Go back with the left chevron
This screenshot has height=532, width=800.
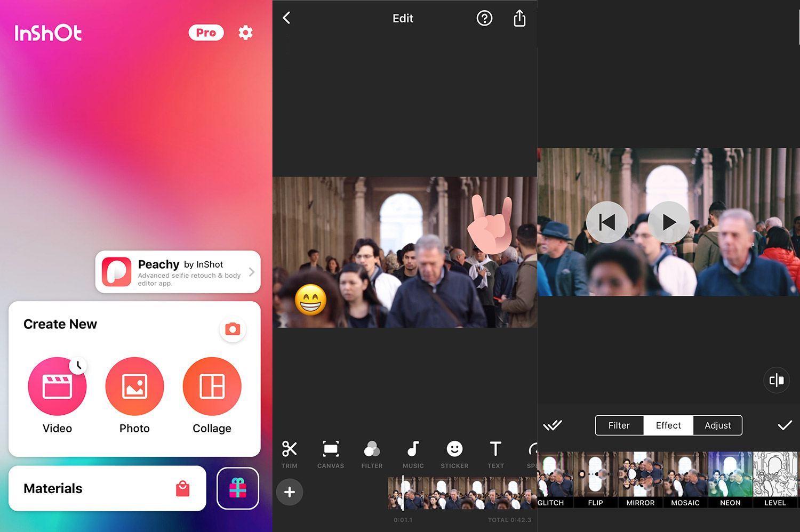tap(286, 18)
